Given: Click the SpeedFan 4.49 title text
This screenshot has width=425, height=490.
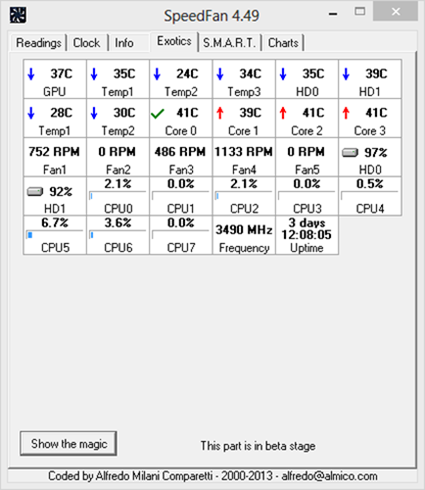Looking at the screenshot, I should (x=211, y=16).
